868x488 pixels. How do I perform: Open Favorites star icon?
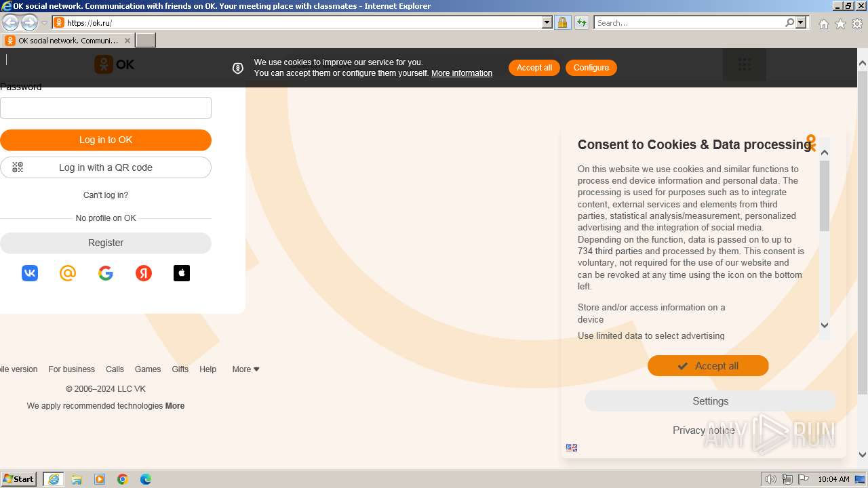840,24
